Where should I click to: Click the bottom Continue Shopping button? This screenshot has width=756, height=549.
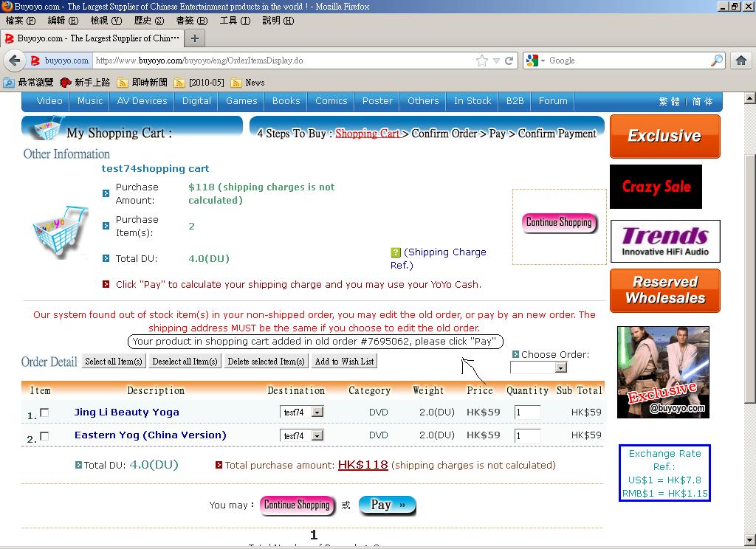coord(297,505)
